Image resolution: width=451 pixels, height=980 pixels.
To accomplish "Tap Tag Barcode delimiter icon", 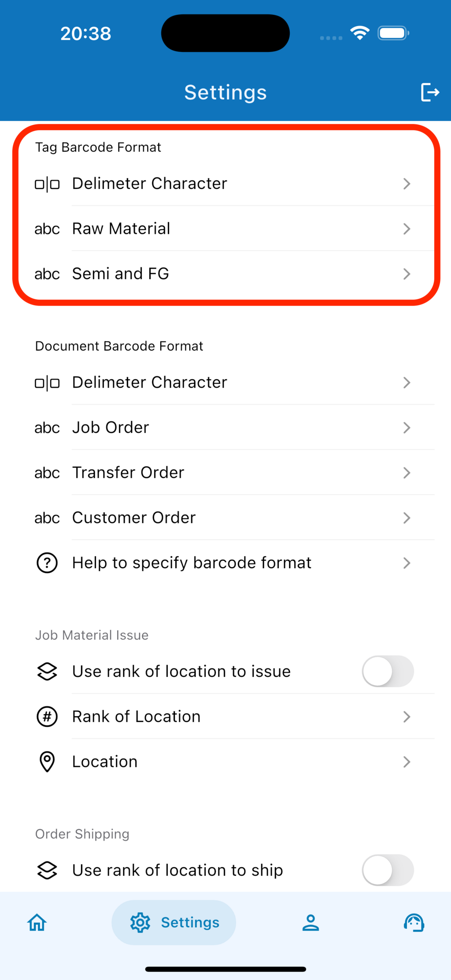I will click(47, 184).
